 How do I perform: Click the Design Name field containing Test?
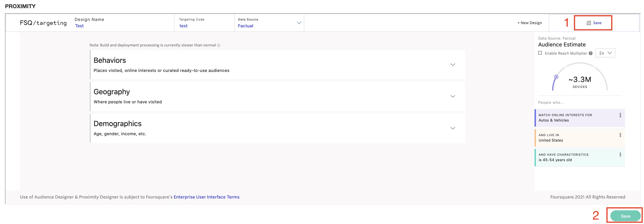(79, 26)
